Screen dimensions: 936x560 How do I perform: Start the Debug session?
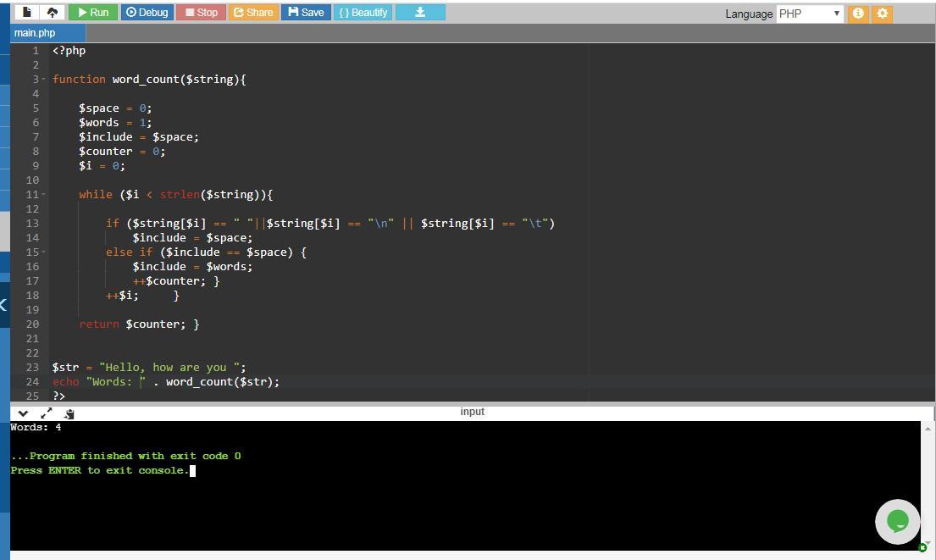(x=147, y=12)
